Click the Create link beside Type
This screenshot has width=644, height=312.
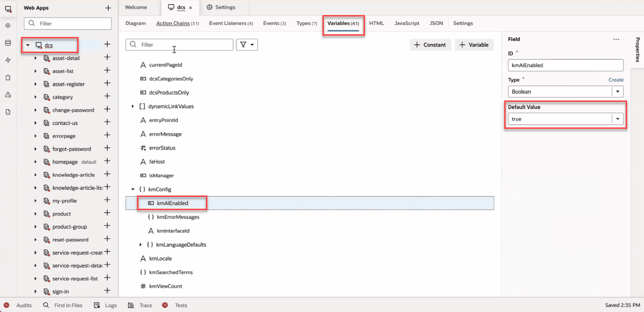pos(616,79)
